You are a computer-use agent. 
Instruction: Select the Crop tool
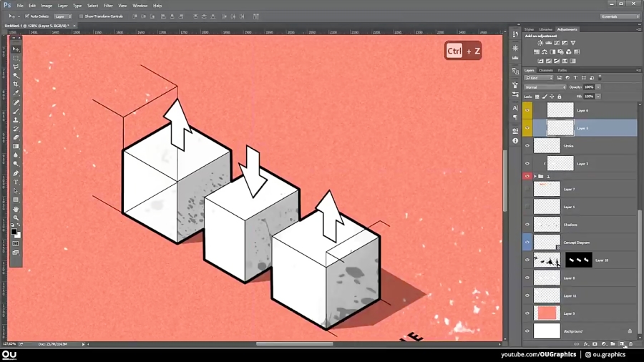16,84
